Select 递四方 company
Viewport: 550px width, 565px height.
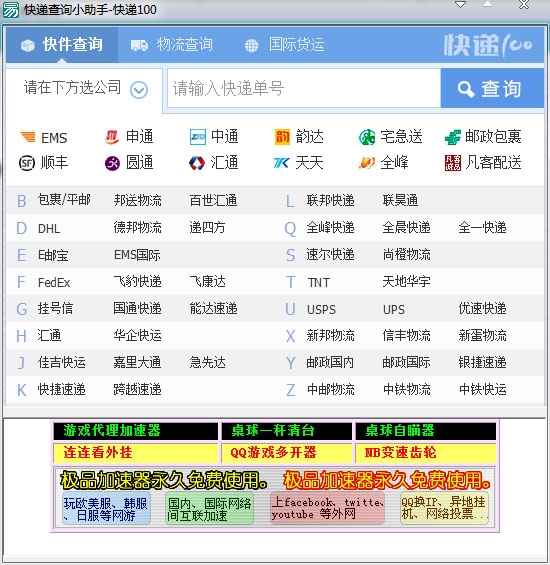click(207, 227)
